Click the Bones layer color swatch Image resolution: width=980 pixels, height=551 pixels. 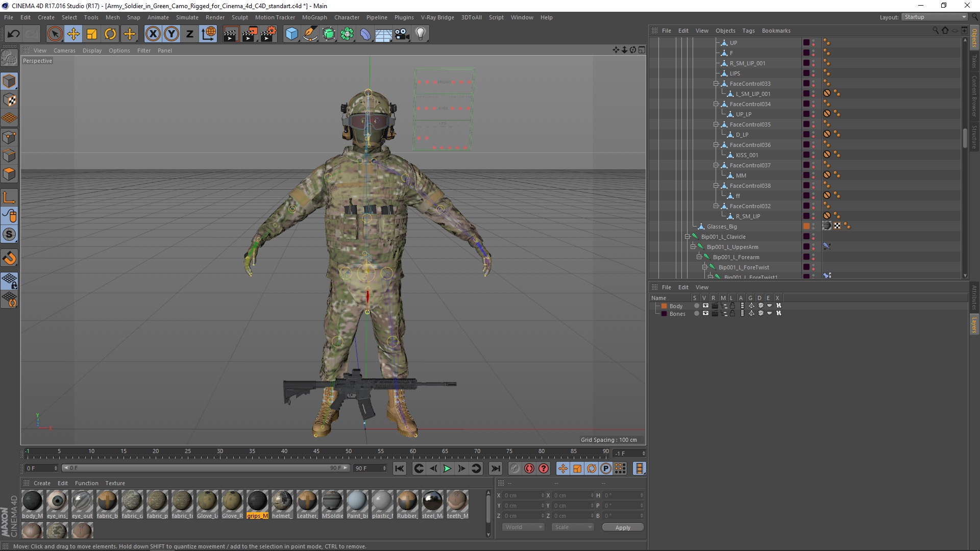664,314
